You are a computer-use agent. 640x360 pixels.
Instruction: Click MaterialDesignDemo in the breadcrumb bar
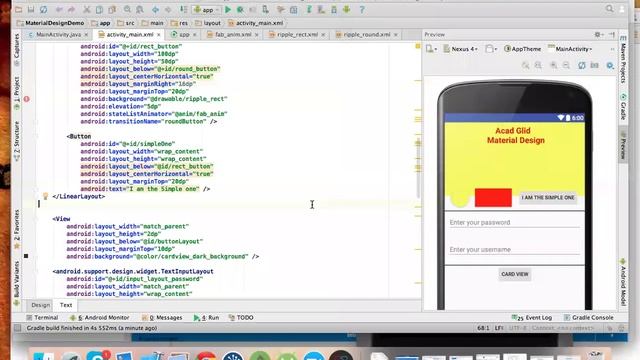coord(51,23)
